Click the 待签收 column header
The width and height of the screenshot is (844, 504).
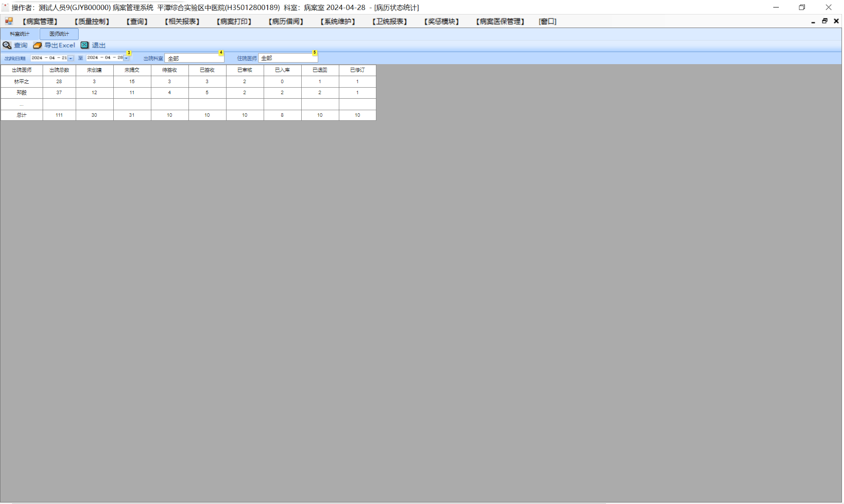[169, 70]
